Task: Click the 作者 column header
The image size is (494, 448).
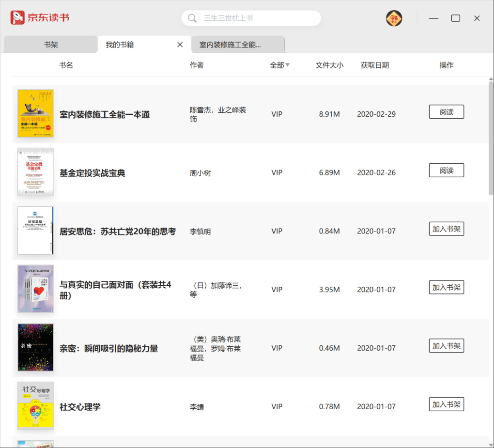Action: (x=197, y=65)
